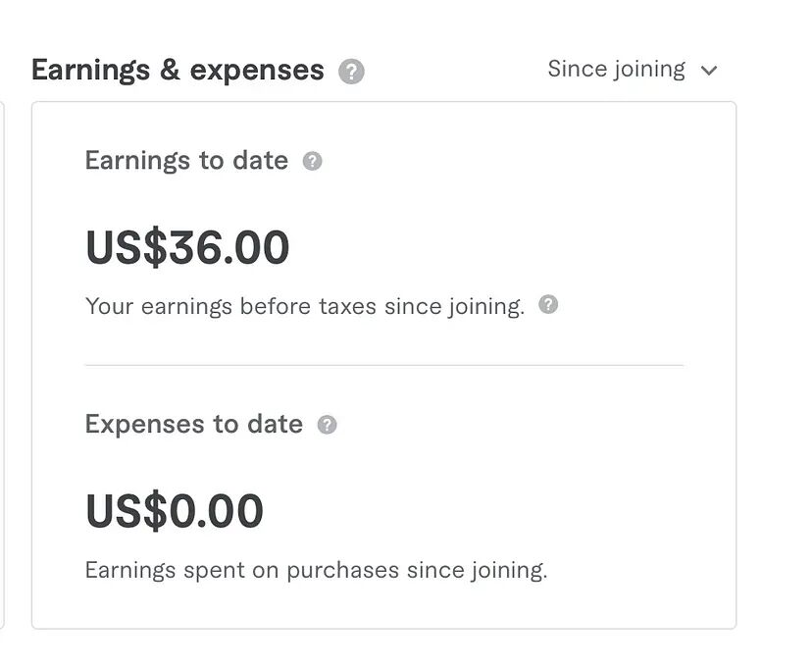Screen dimensions: 812x667
Task: Click 'Earnings spent on purchases since joining' text
Action: point(316,570)
